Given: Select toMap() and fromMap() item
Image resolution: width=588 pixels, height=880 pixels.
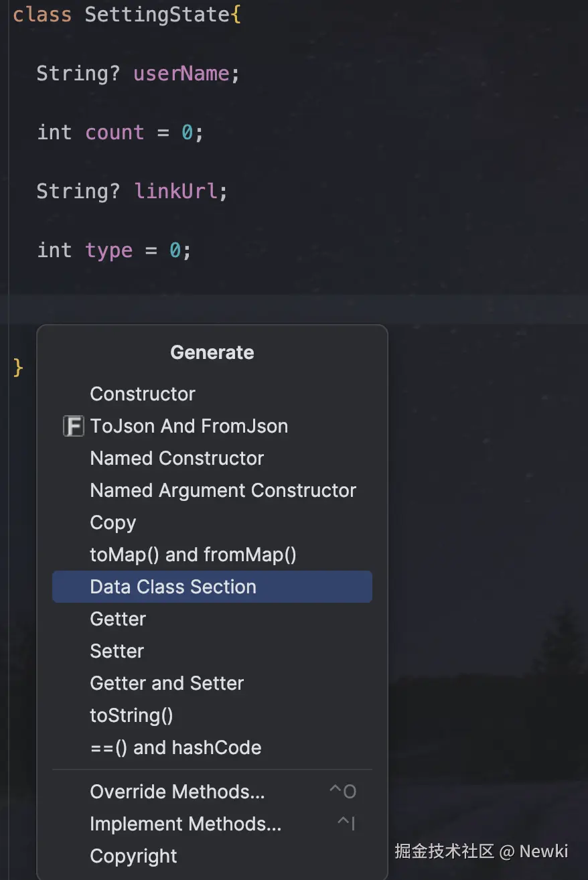Looking at the screenshot, I should click(193, 555).
